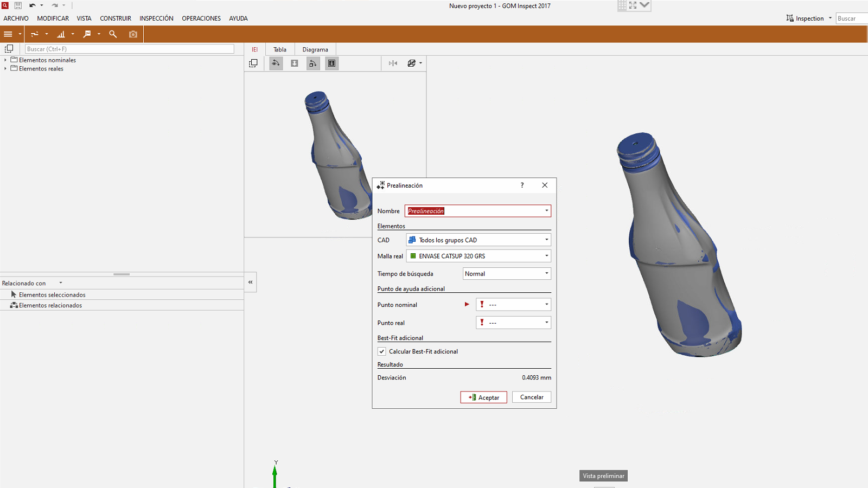Collapse the left panel with double-arrow button
This screenshot has width=868, height=488.
tap(250, 282)
